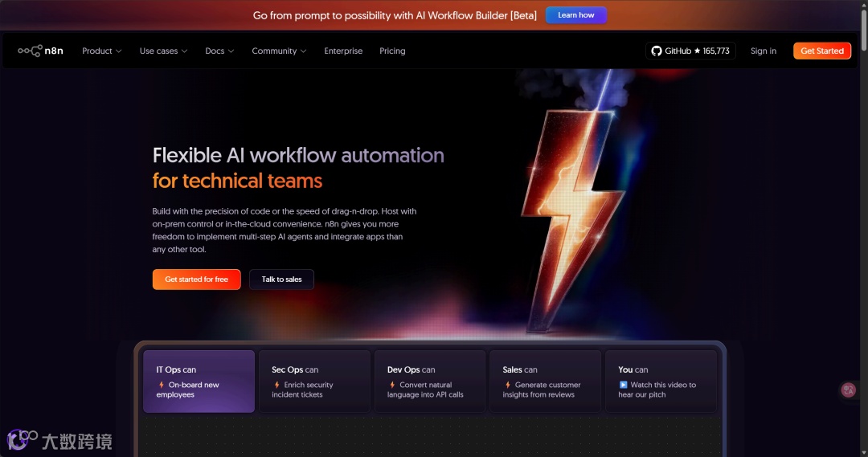Click the AI Workflow Builder banner text
This screenshot has width=868, height=457.
click(x=395, y=15)
